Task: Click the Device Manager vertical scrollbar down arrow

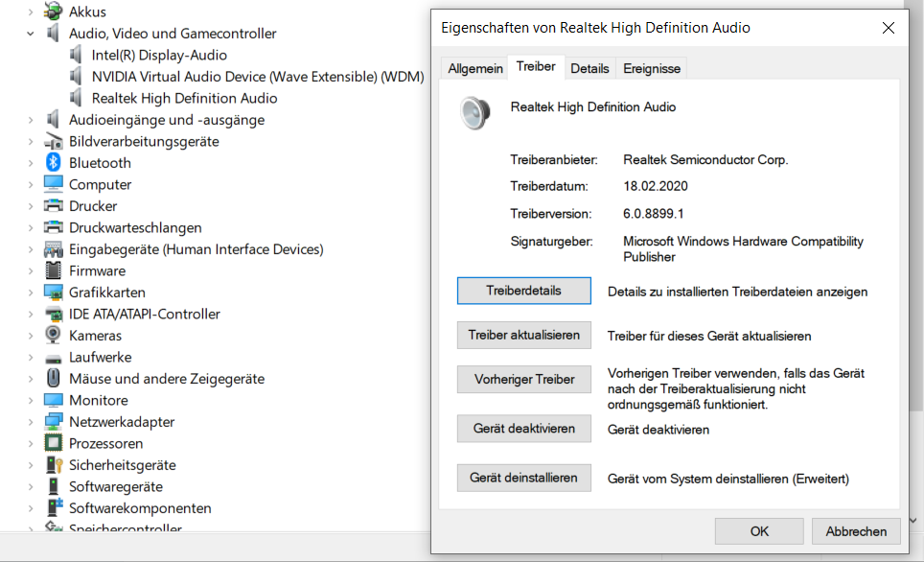Action: (912, 520)
